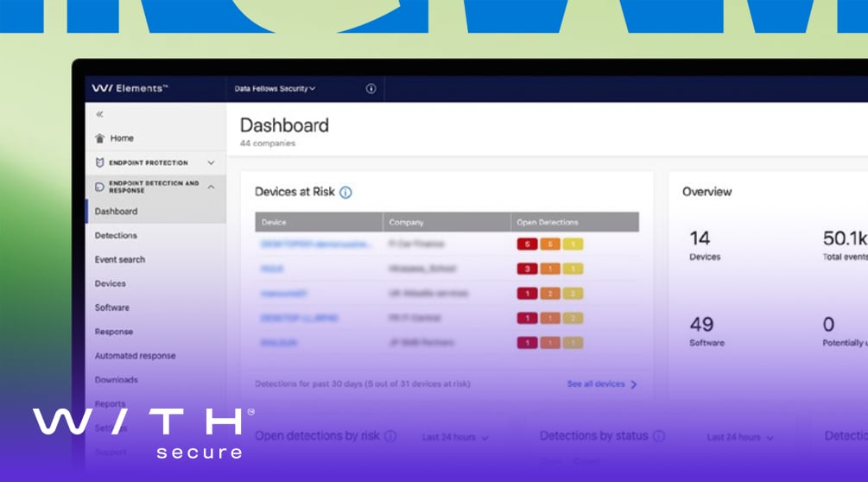Image resolution: width=868 pixels, height=482 pixels.
Task: Click the Endpoint Detection and Response icon
Action: [x=99, y=187]
